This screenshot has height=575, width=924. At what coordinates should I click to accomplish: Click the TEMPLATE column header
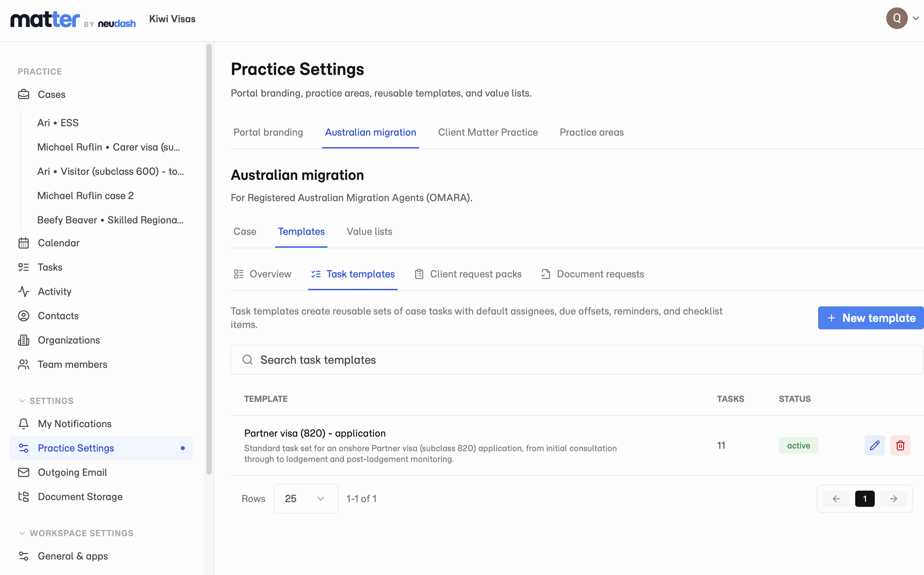266,399
